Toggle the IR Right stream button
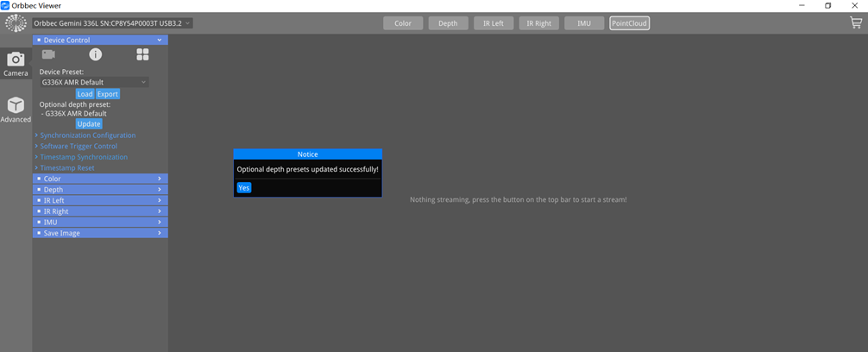Screen dimensions: 868x352 pyautogui.click(x=539, y=23)
